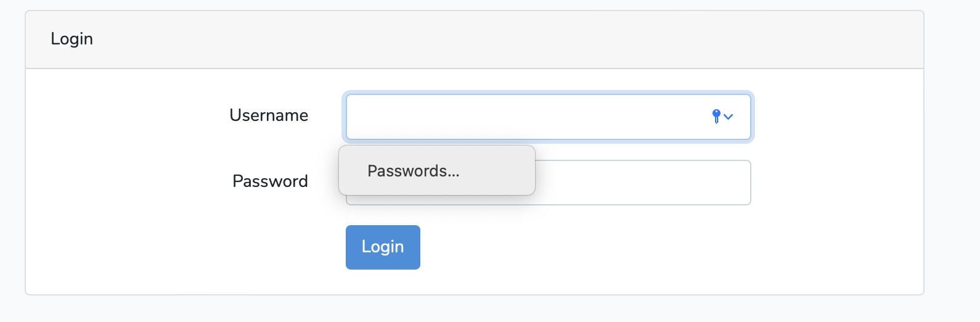Click the small down chevron in Username field
The height and width of the screenshot is (322, 980).
coord(729,117)
